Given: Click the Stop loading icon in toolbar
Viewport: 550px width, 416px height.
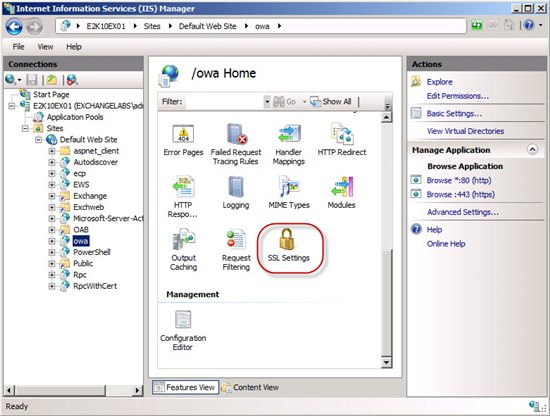Looking at the screenshot, I should tap(493, 25).
